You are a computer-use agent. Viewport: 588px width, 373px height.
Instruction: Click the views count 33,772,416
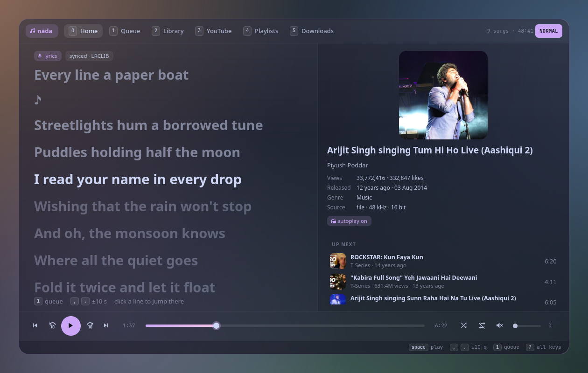pos(371,178)
